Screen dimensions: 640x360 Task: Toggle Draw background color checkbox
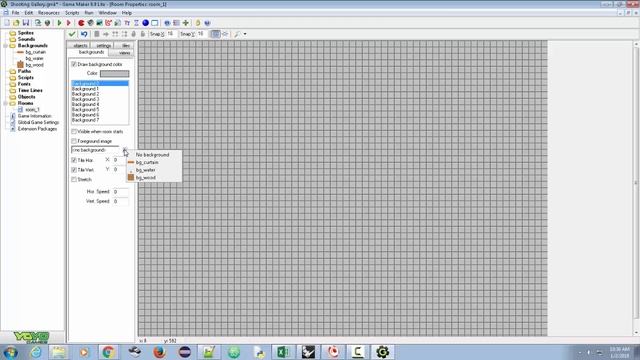point(74,64)
